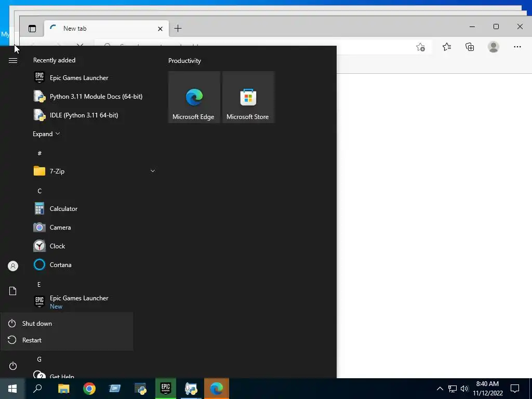Open taskbar Search magnifier

(x=37, y=389)
